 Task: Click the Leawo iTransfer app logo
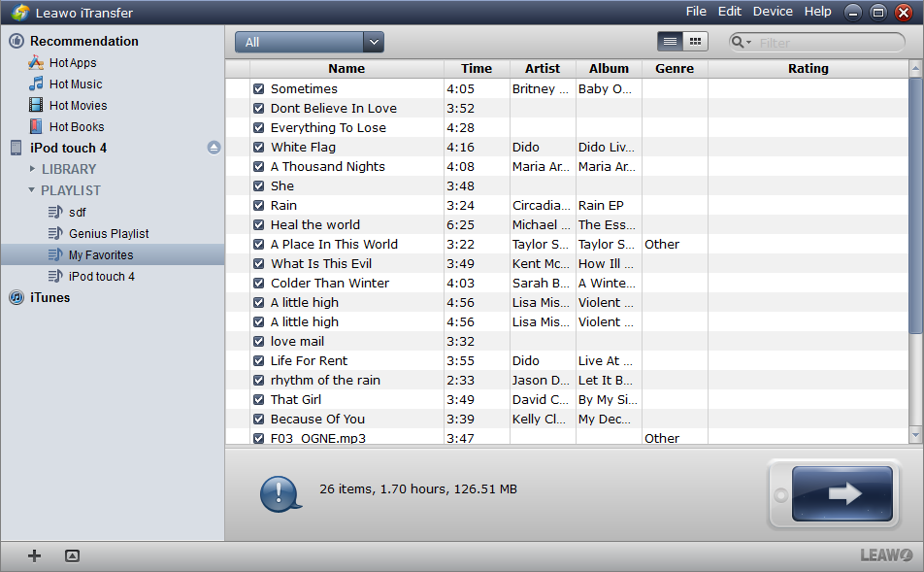pos(20,13)
